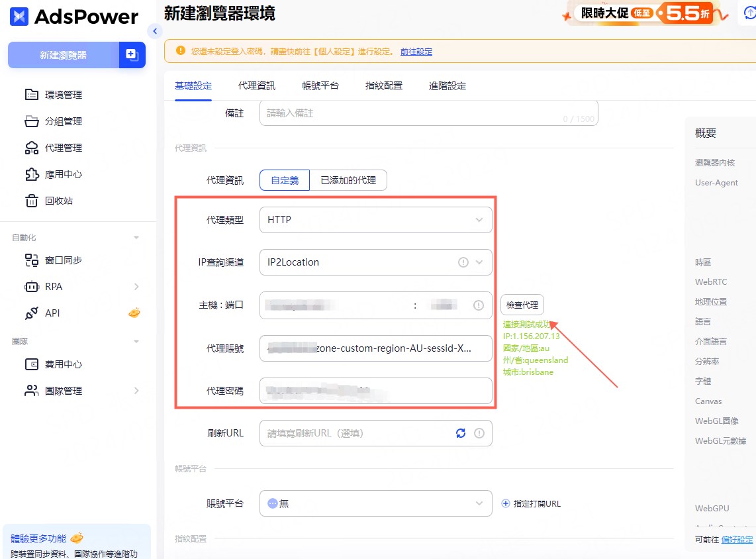This screenshot has height=559, width=756.
Task: Switch to the 帳號平台 tab
Action: pos(320,86)
